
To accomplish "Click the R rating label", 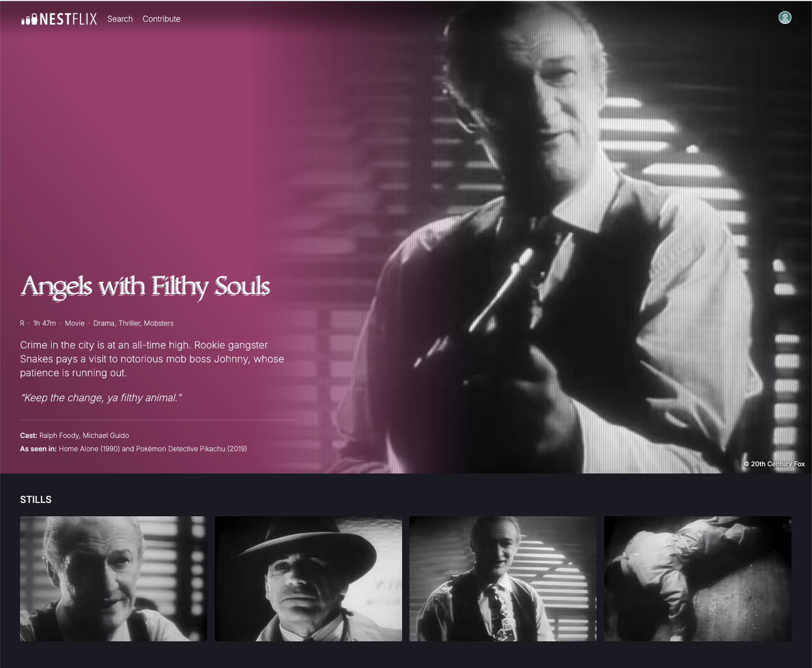I will tap(22, 323).
